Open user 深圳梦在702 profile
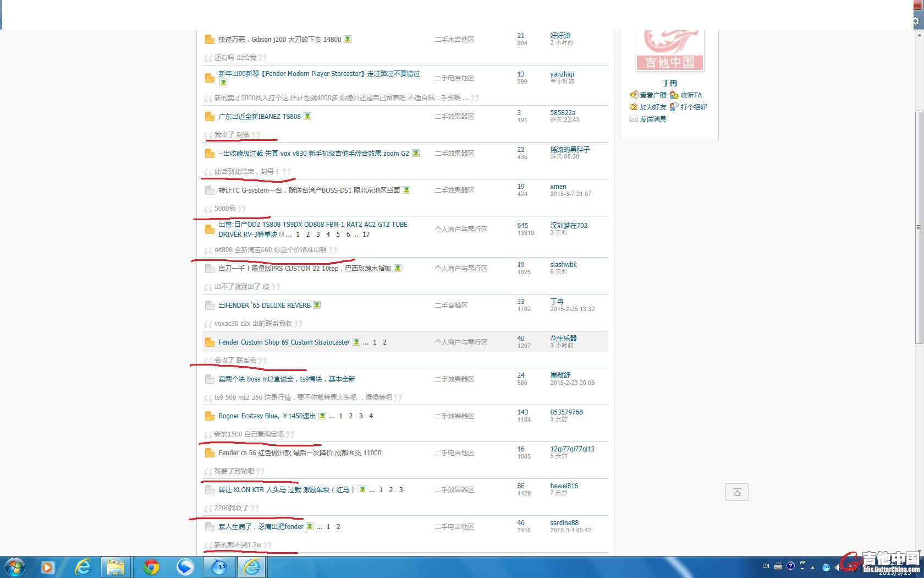Viewport: 924px width, 578px height. pyautogui.click(x=569, y=226)
